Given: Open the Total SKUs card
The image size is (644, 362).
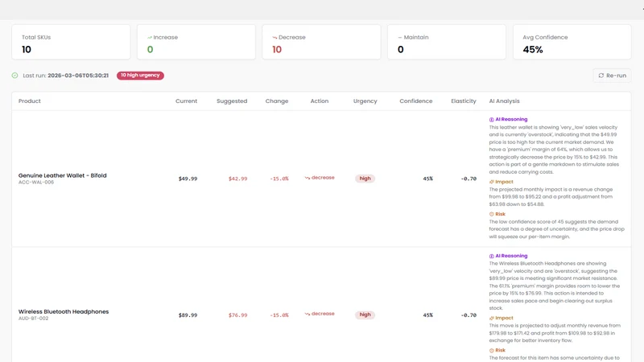Looking at the screenshot, I should 71,42.
